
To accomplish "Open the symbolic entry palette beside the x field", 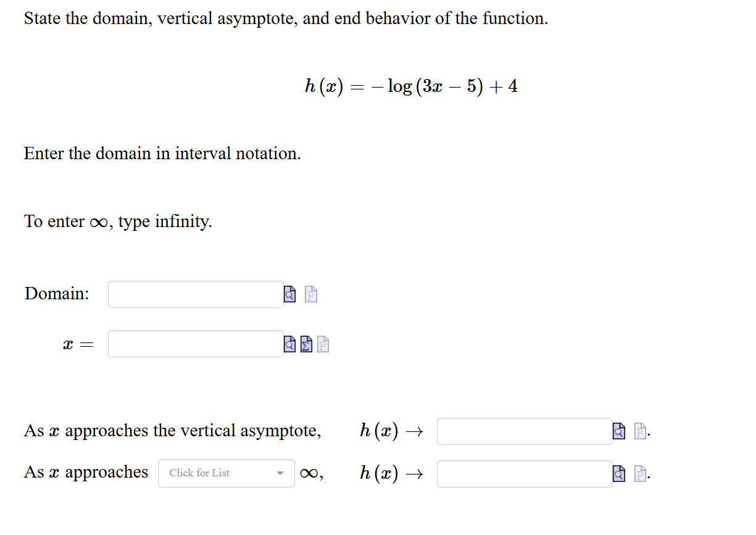I will [x=306, y=344].
